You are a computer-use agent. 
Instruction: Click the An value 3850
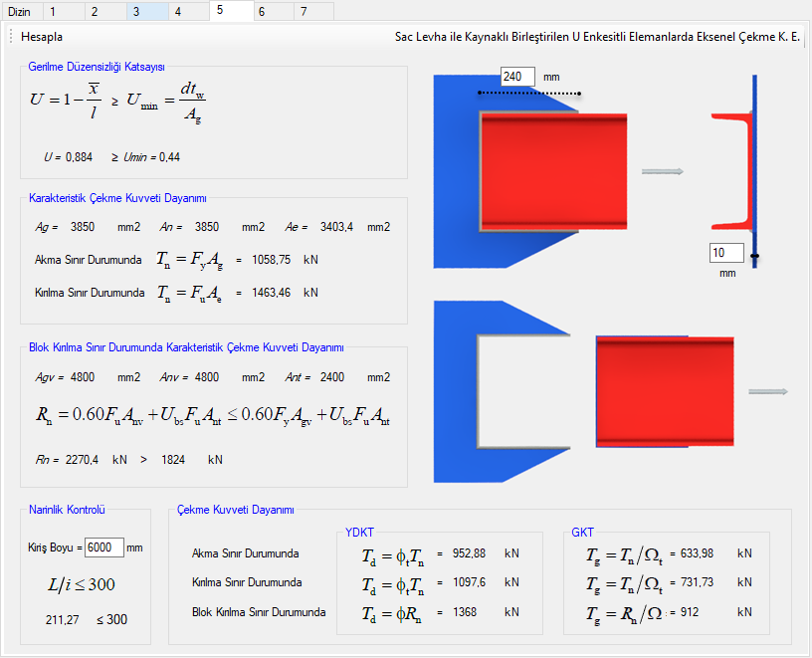207,227
